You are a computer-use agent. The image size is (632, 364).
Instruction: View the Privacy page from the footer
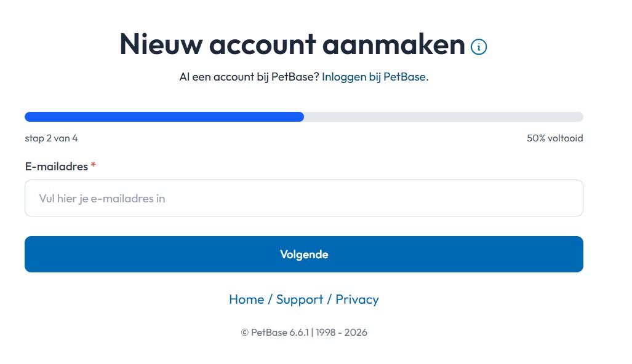(x=358, y=299)
